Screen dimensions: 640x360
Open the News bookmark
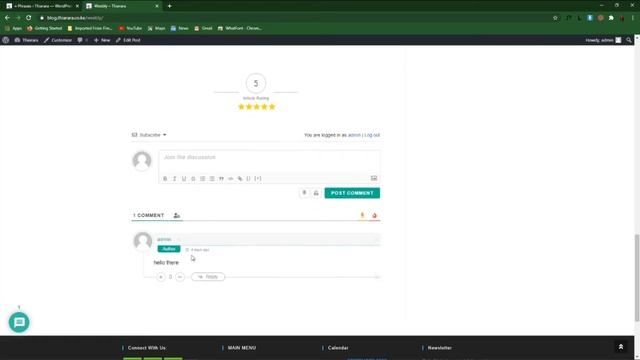[x=180, y=28]
